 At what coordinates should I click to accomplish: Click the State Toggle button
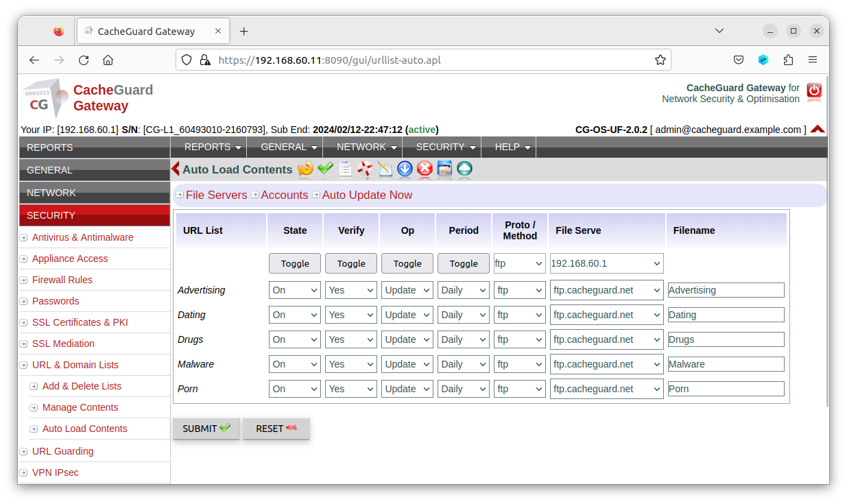point(295,263)
